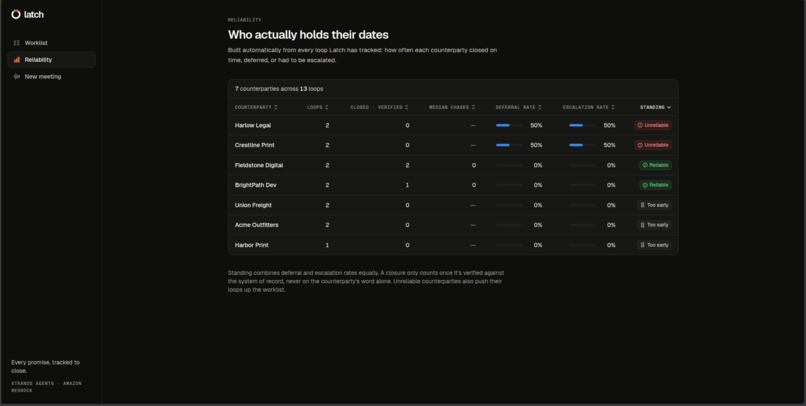Click the warning icon in Crestline Print's Unreliable badge

click(640, 145)
